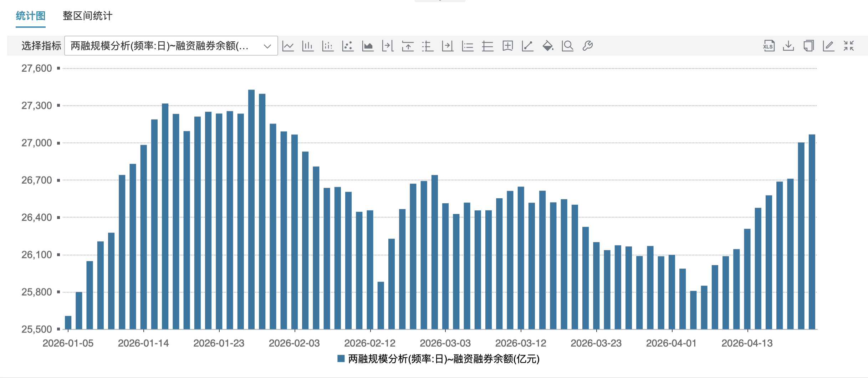Expand dropdown via its chevron arrow
The height and width of the screenshot is (378, 868).
(x=267, y=46)
